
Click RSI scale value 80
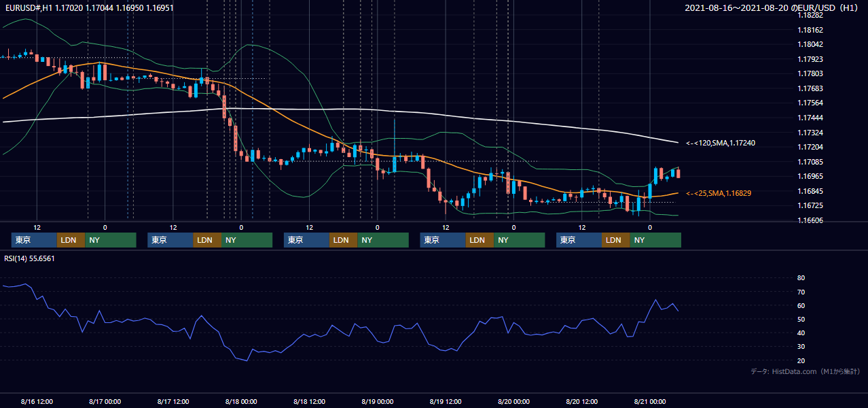tap(801, 278)
